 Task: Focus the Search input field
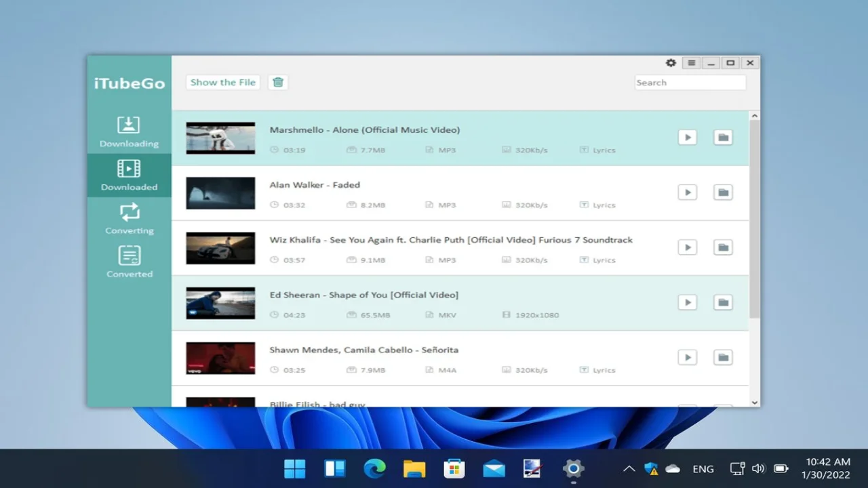[690, 82]
